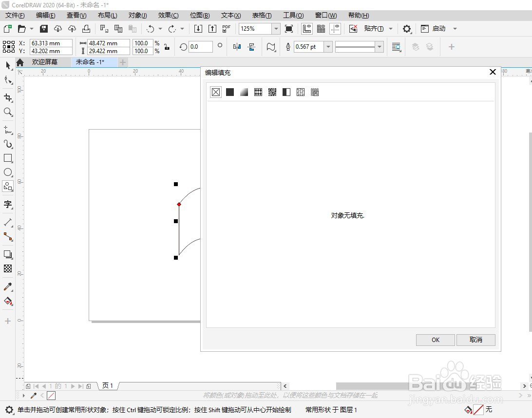The image size is (532, 418).
Task: Select the Drop Shadow tool
Action: coord(8,254)
